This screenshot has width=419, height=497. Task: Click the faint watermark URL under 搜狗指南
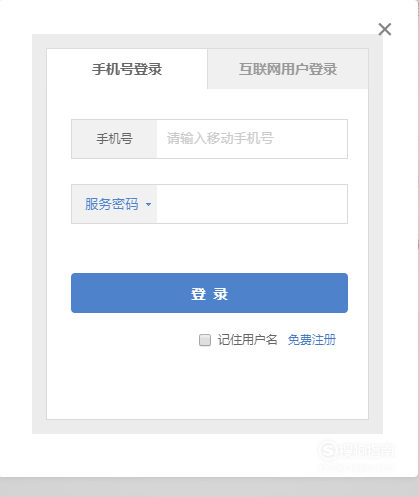[357, 467]
